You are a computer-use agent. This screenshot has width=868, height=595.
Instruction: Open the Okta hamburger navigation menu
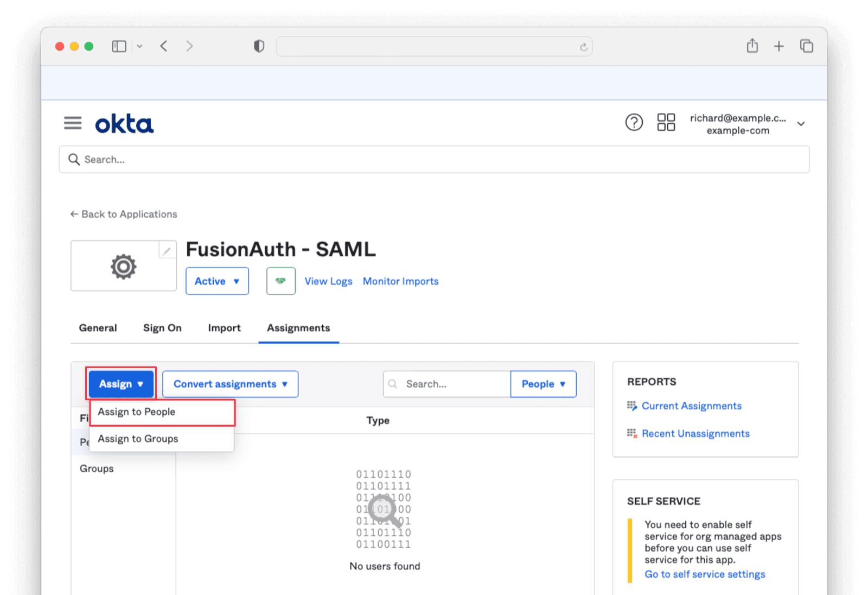73,123
